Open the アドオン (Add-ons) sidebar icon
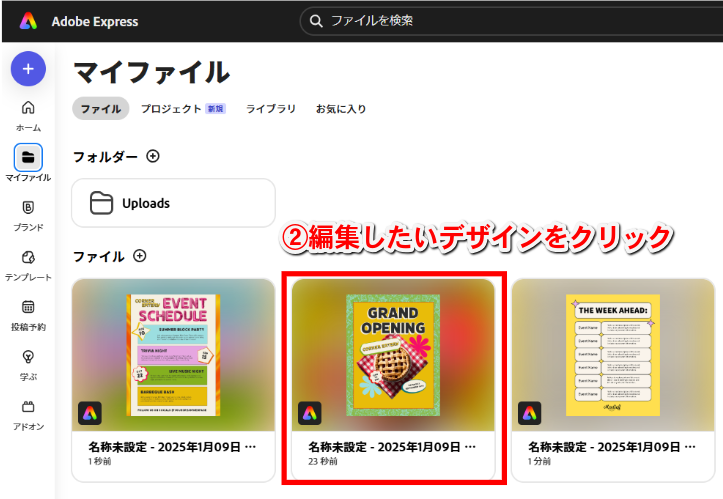This screenshot has width=723, height=499. 28,407
